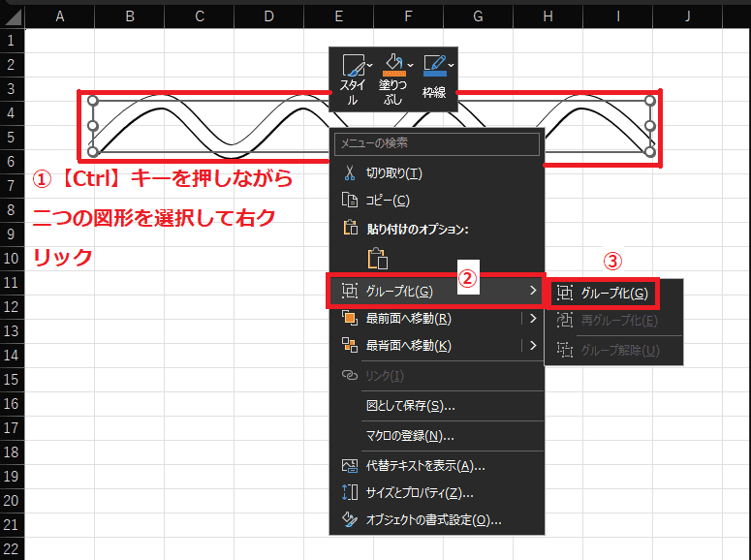Select マクロの登録(N) menu entry

pyautogui.click(x=410, y=436)
